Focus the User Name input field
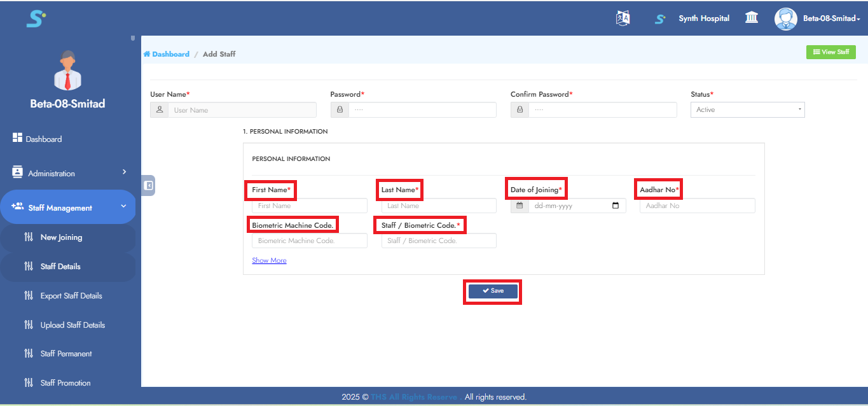Viewport: 868px width, 406px height. point(242,110)
